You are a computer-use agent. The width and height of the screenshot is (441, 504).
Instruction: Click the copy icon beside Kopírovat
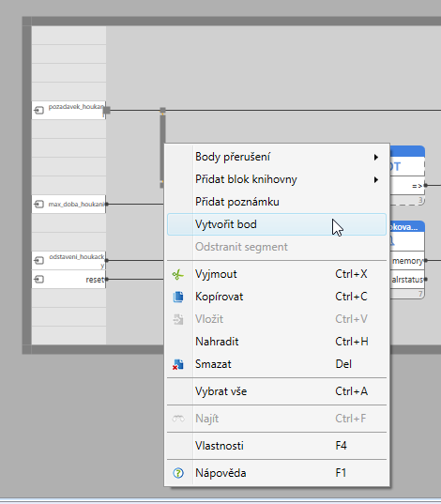tap(178, 297)
